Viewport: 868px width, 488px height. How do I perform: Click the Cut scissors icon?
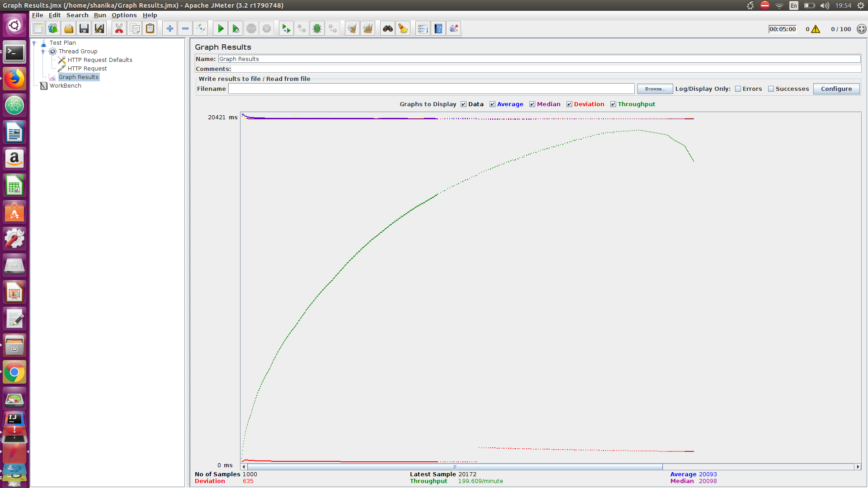tap(119, 29)
